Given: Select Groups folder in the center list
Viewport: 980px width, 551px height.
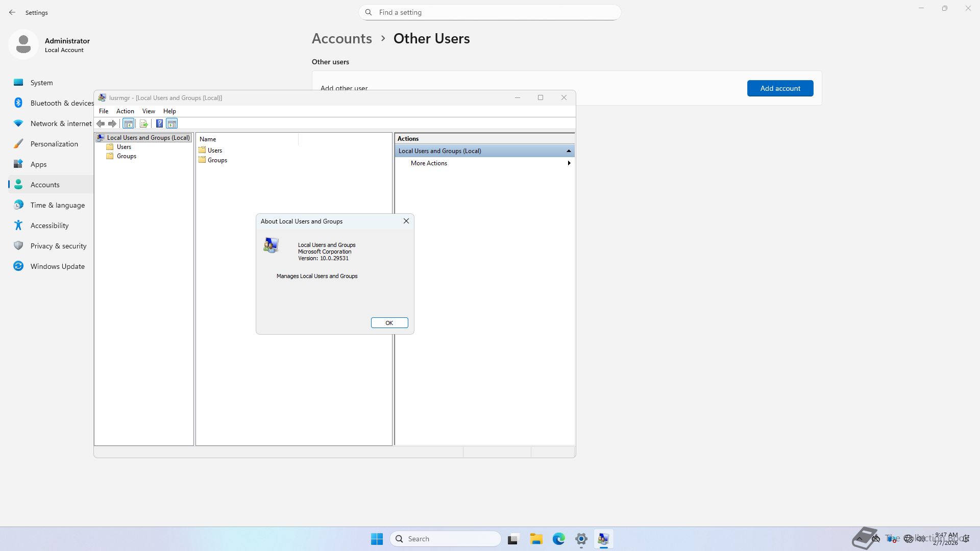Looking at the screenshot, I should pos(217,160).
